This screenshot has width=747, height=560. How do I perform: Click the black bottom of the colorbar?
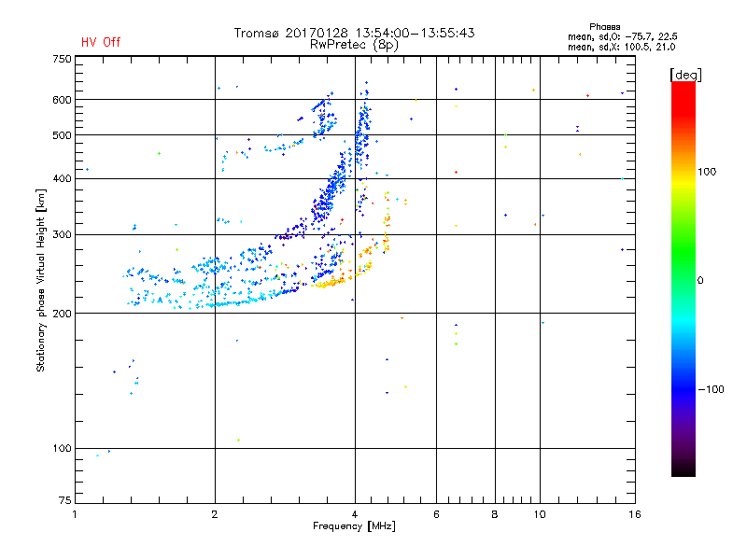[x=684, y=469]
